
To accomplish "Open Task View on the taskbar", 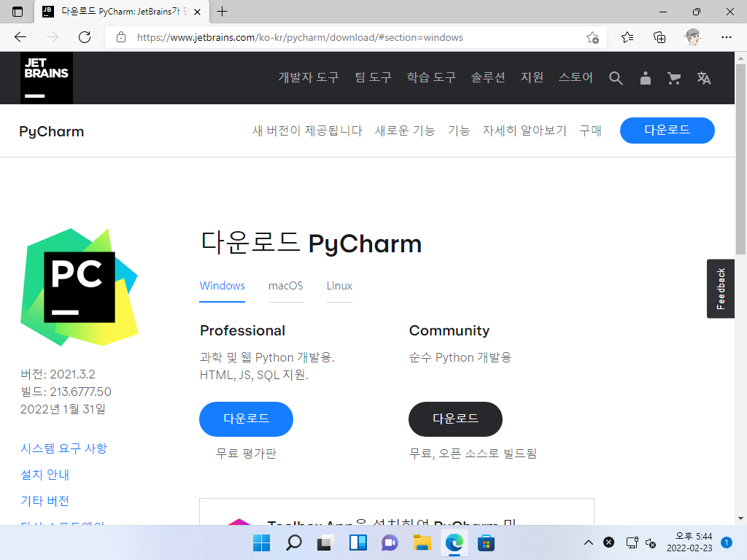I will [325, 542].
